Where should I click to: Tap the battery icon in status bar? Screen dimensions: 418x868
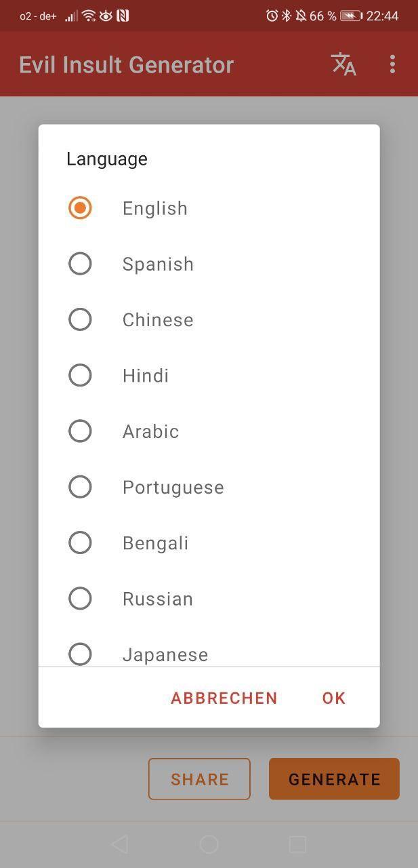[x=351, y=16]
